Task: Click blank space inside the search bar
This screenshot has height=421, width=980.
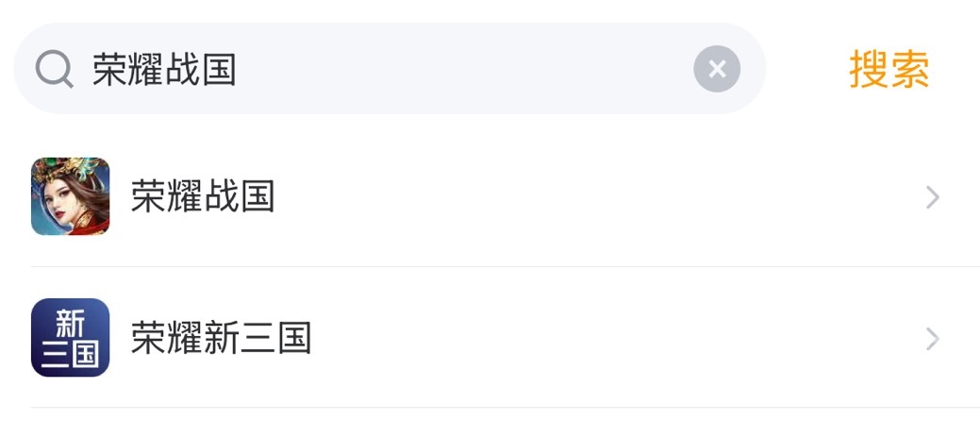Action: [x=472, y=69]
